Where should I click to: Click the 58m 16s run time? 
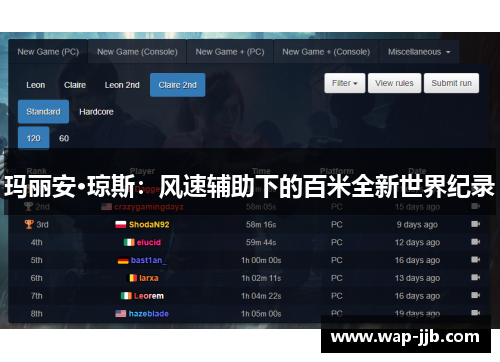tap(261, 225)
